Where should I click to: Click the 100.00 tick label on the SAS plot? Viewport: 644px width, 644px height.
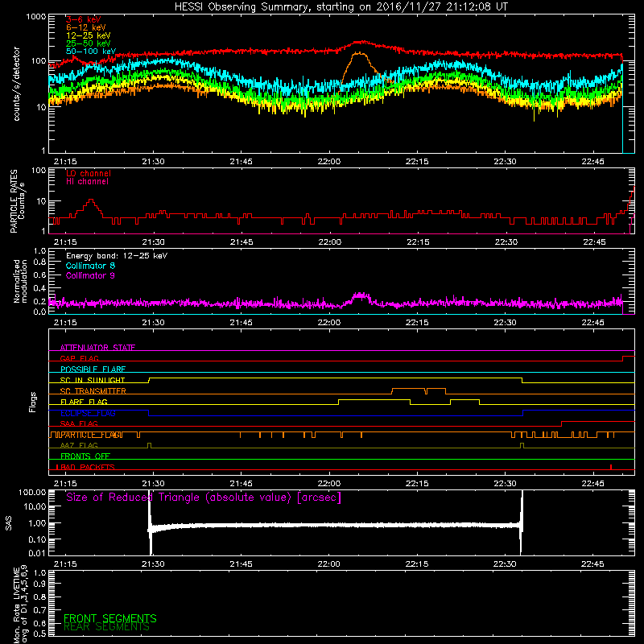(x=32, y=492)
